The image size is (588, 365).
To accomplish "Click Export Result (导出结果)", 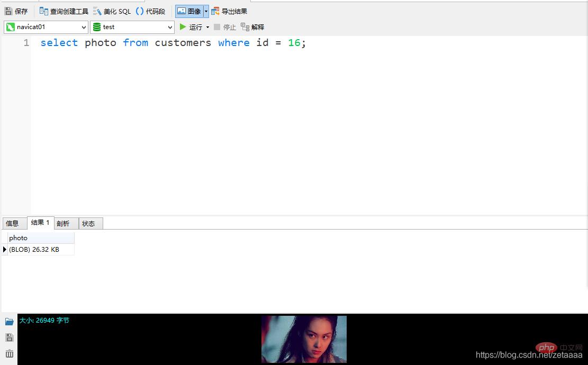I will 229,11.
